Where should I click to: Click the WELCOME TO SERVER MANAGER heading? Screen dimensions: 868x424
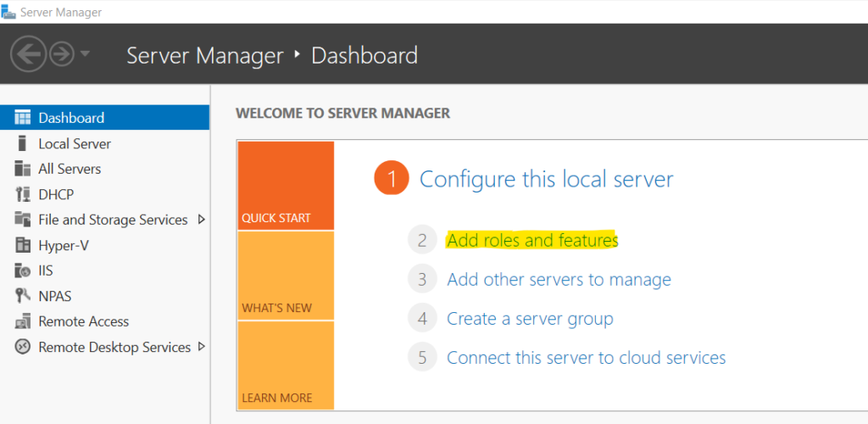coord(342,114)
